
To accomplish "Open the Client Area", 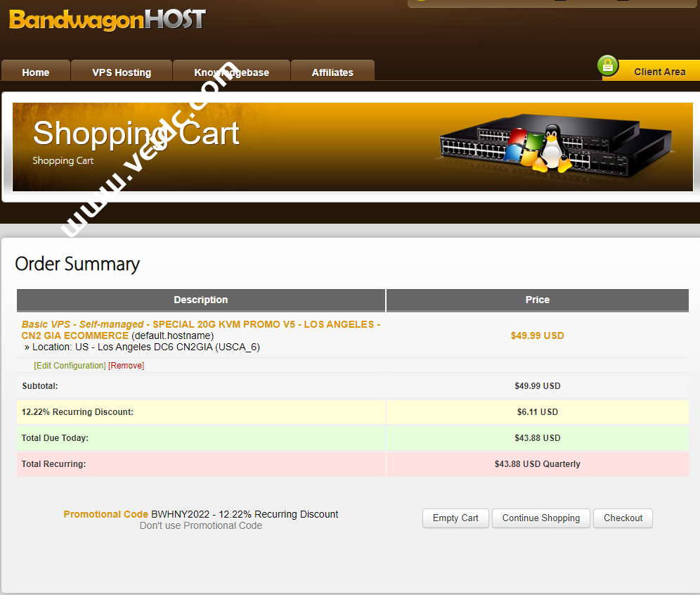I will point(659,72).
